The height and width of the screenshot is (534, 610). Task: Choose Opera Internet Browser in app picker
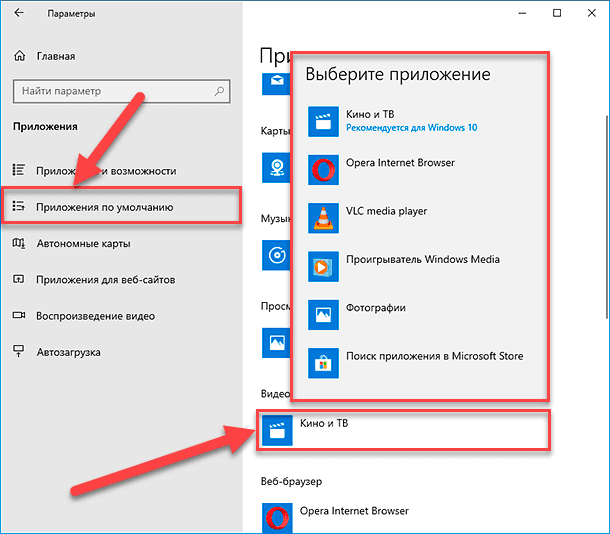tap(419, 170)
